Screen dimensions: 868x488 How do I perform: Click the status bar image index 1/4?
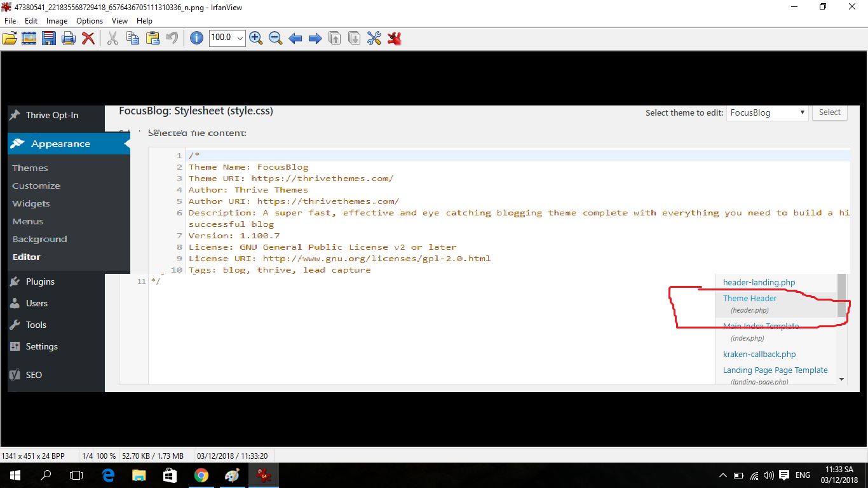88,456
